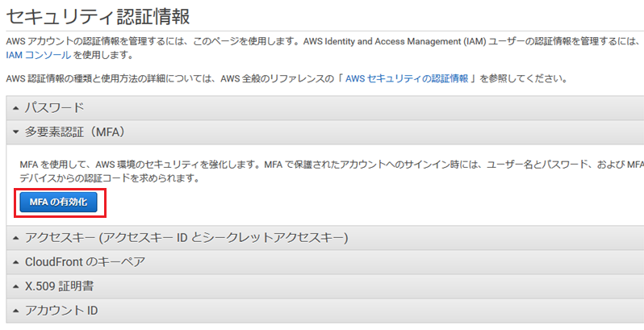This screenshot has width=644, height=330.
Task: Expand the アクセスキー section arrow
Action: pos(16,238)
